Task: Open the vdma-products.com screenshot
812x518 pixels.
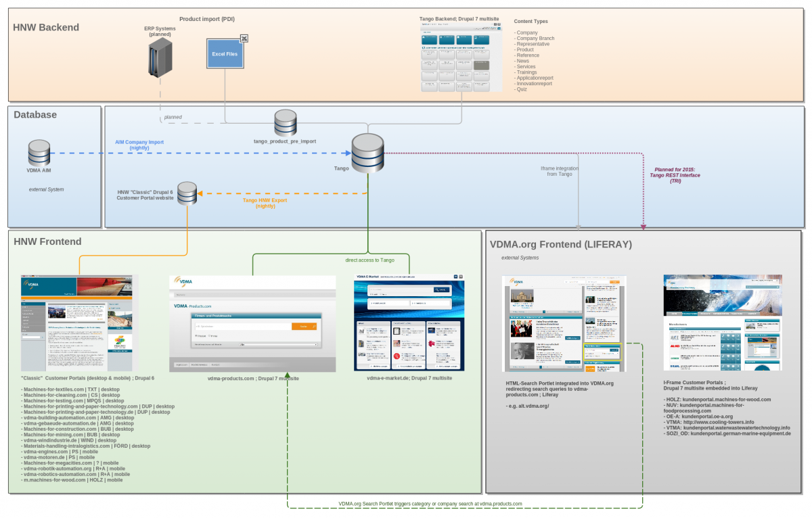Action: coord(252,323)
